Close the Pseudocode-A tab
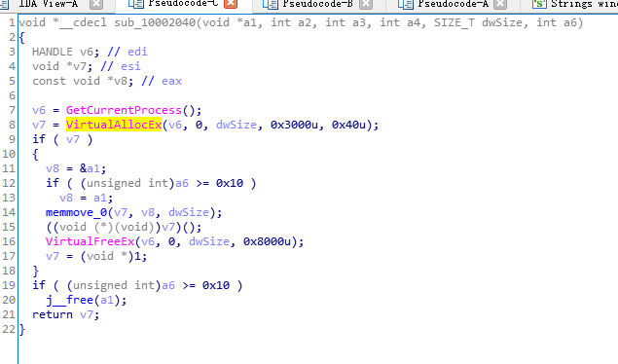This screenshot has height=364, width=618. click(x=500, y=4)
